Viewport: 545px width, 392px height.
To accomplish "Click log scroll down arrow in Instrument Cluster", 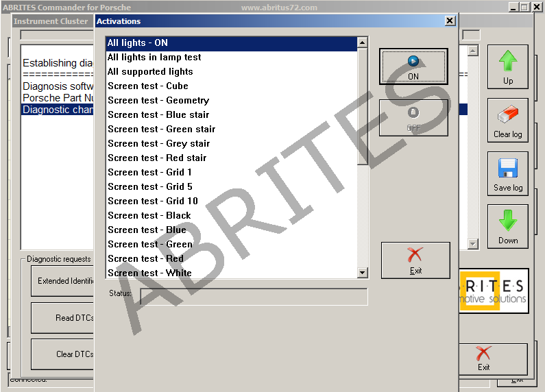I will click(x=473, y=244).
